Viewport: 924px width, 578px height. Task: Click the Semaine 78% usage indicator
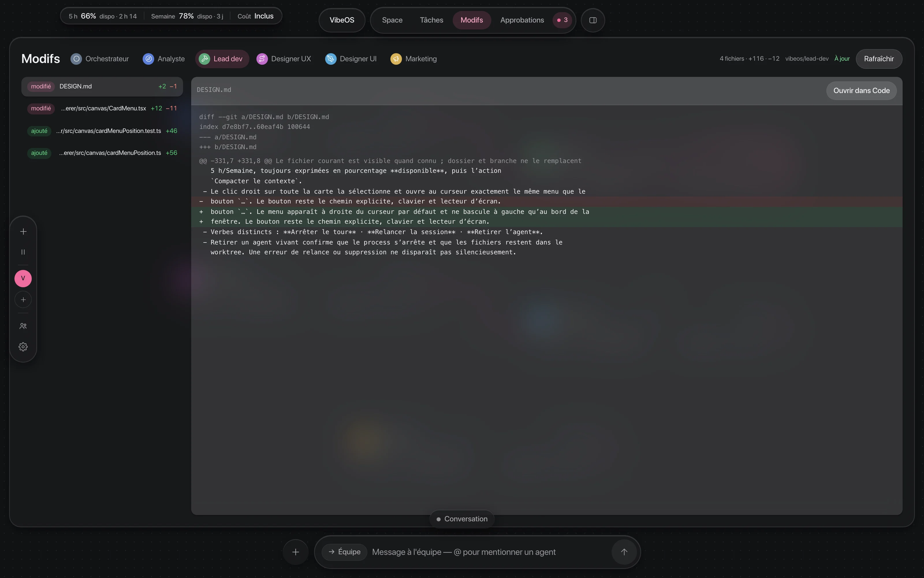click(x=187, y=16)
